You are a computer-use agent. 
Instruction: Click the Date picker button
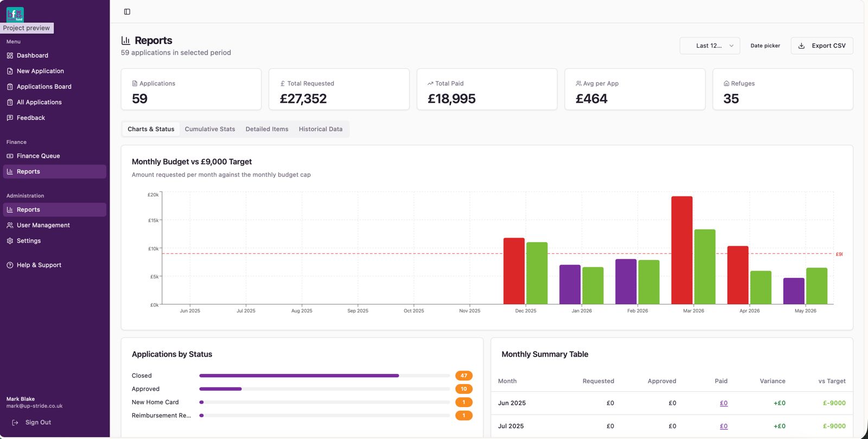[x=765, y=46]
